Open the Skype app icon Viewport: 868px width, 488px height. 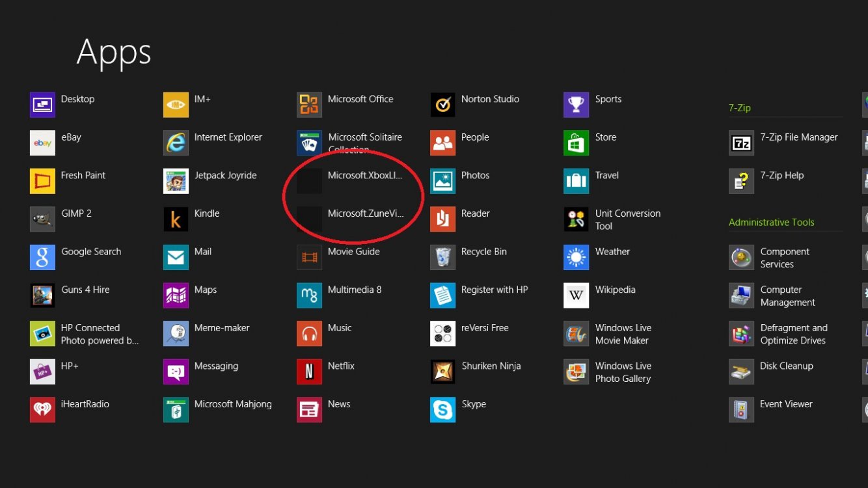tap(442, 410)
